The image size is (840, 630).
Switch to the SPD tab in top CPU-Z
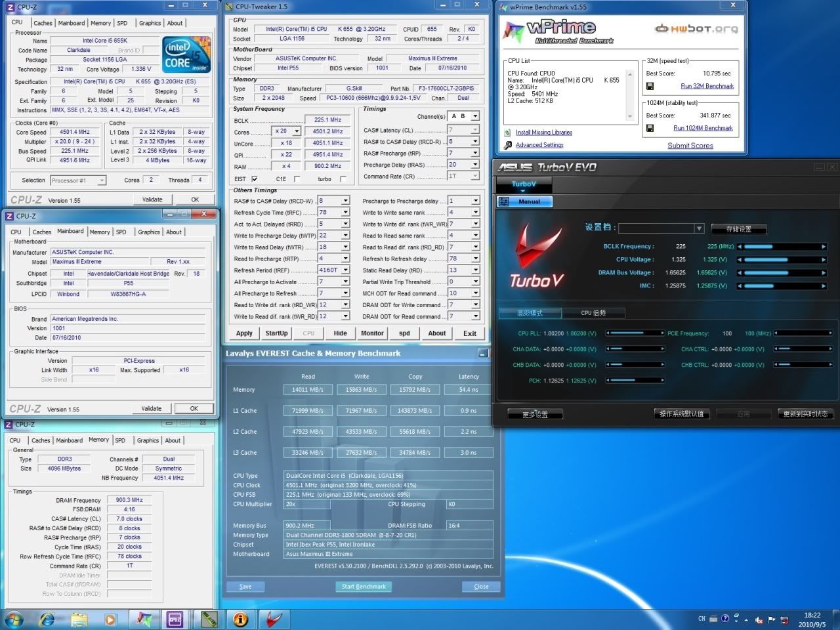[x=122, y=23]
